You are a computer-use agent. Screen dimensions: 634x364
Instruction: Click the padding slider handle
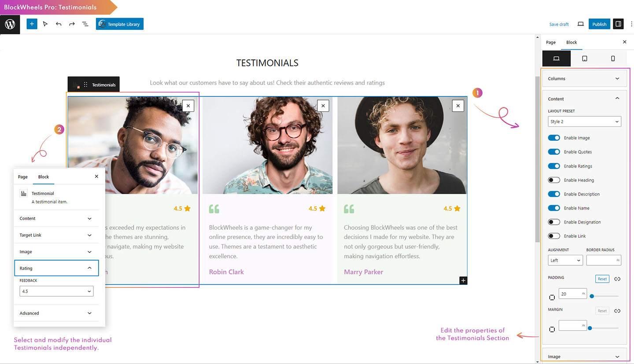[592, 296]
